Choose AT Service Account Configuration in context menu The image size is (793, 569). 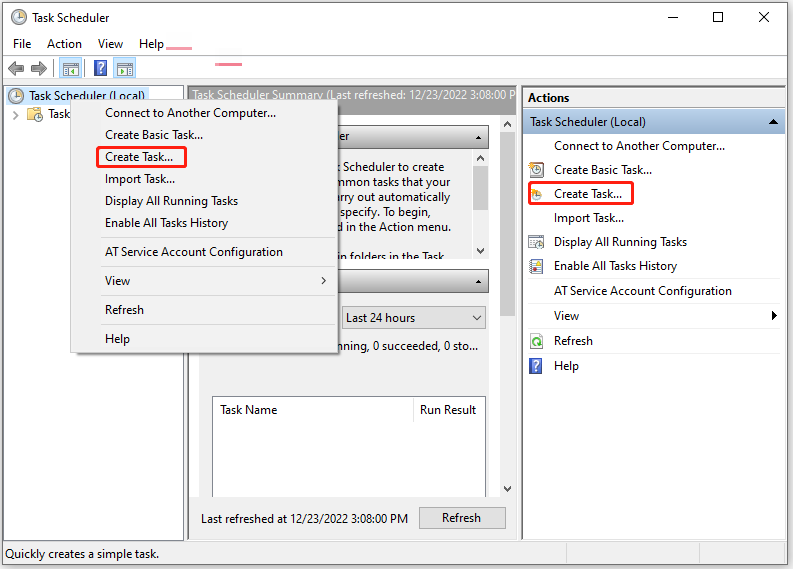pos(194,252)
